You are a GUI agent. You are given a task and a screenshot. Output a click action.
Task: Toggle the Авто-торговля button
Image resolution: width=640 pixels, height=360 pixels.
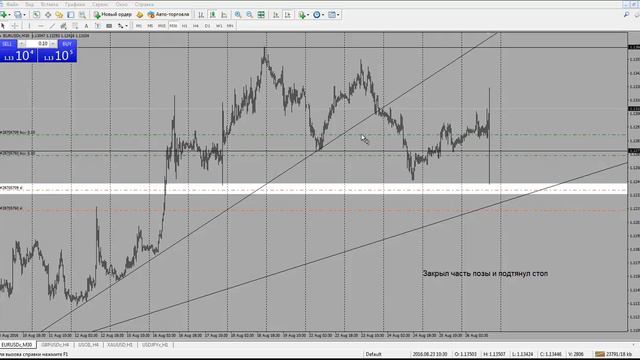[x=169, y=15]
